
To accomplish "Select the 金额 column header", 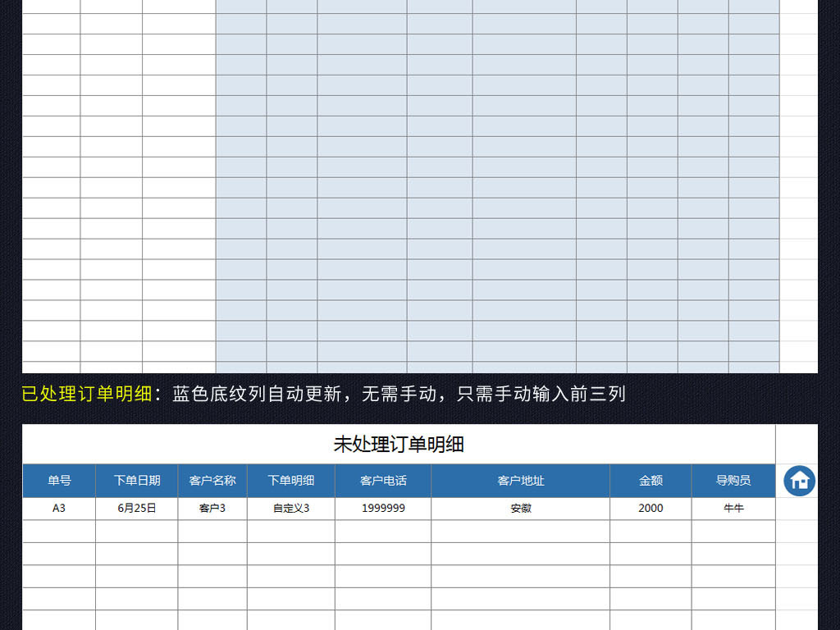I will [x=651, y=481].
